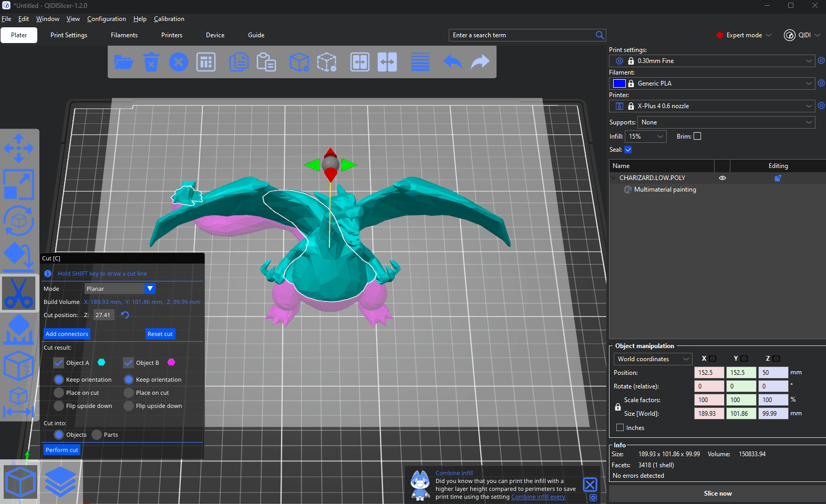Click the Copy icon in toolbar

pos(239,62)
